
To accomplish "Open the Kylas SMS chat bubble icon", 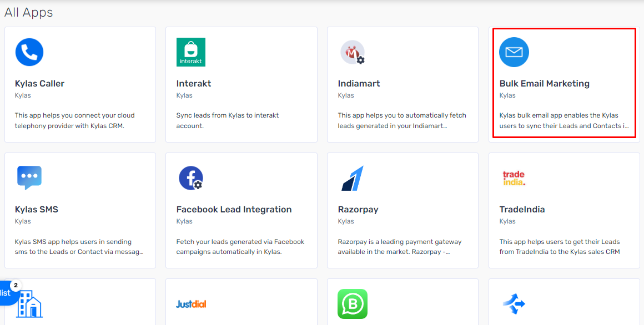I will tap(29, 177).
